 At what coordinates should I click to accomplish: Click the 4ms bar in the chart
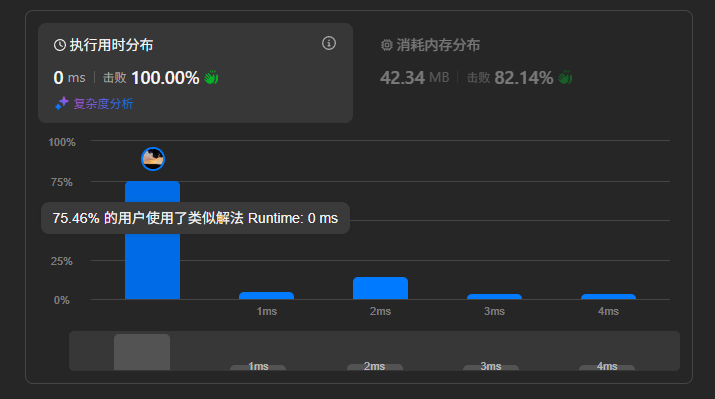click(x=608, y=297)
